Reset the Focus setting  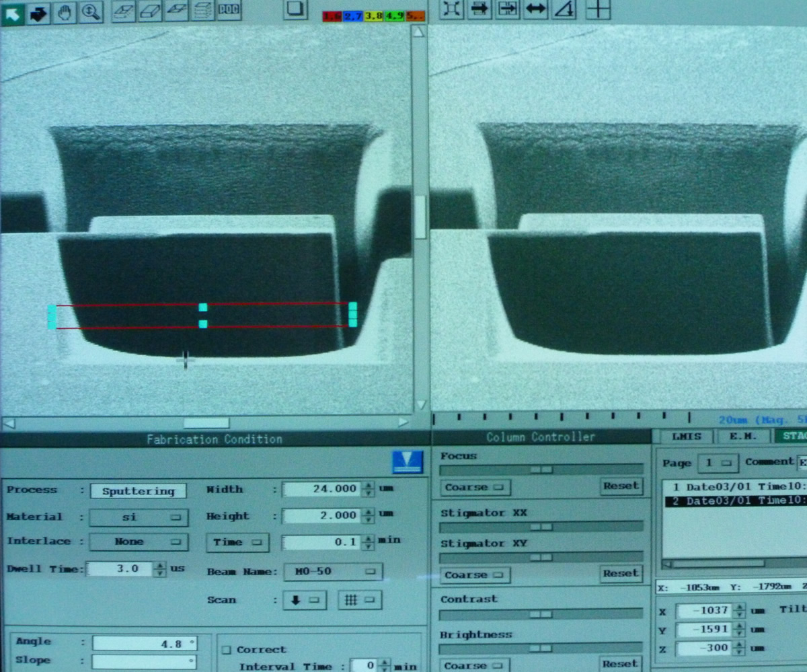click(620, 486)
